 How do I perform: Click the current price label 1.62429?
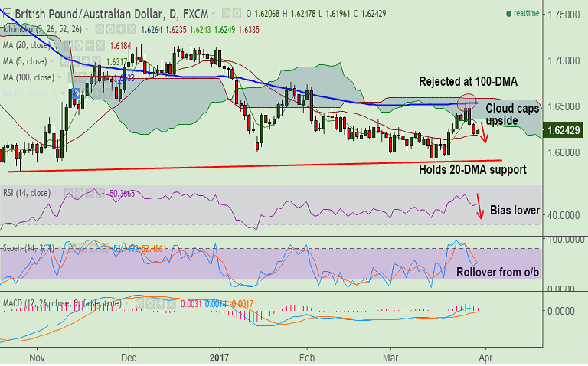point(563,130)
